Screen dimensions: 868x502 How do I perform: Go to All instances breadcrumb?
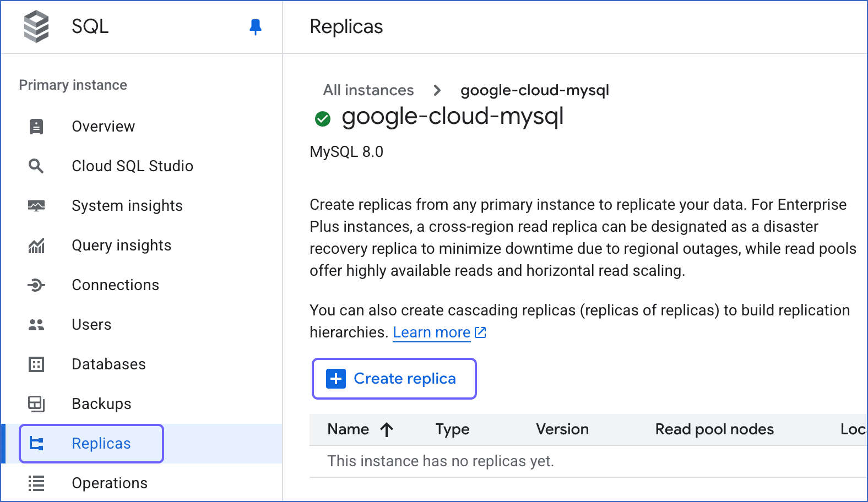[368, 90]
